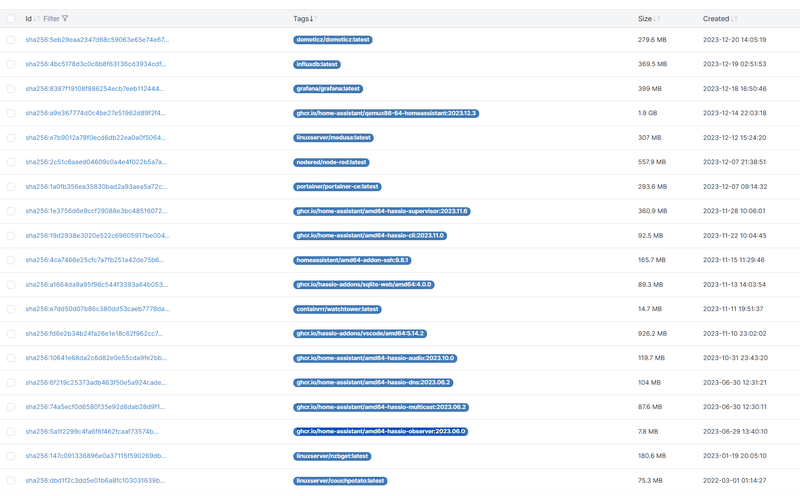The height and width of the screenshot is (496, 800).
Task: Select checkbox for portainer-ce row
Action: click(x=11, y=187)
